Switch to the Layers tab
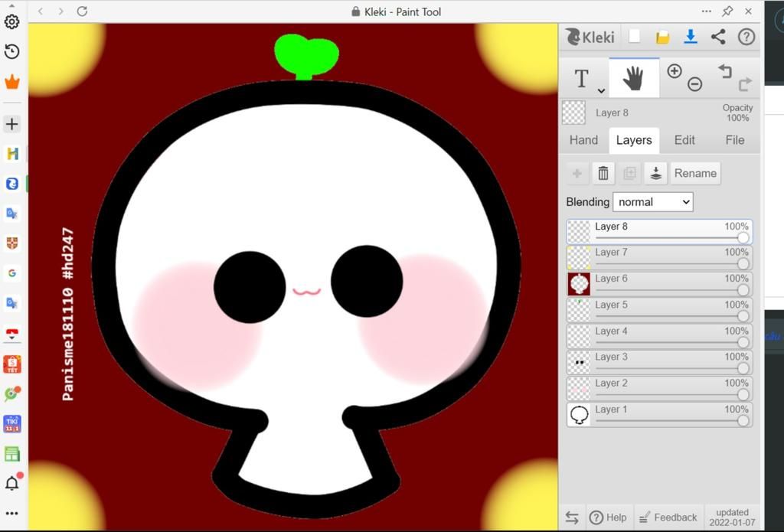 coord(634,140)
